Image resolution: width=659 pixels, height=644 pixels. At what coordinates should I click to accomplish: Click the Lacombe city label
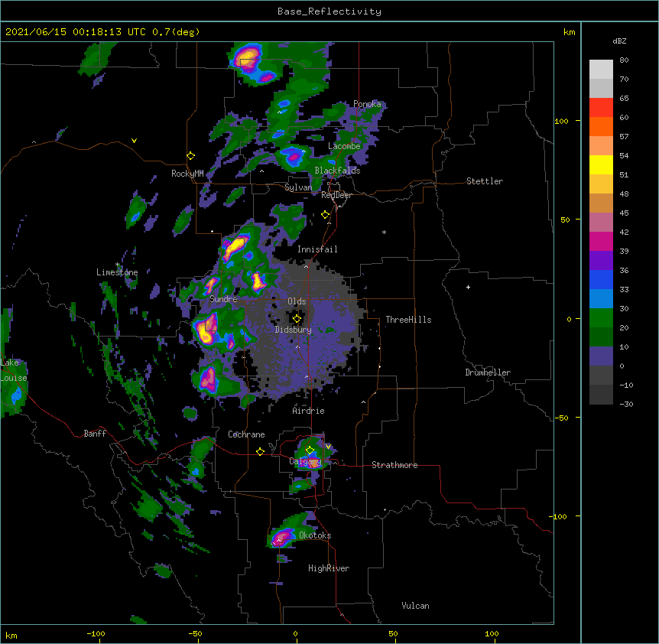click(x=344, y=146)
